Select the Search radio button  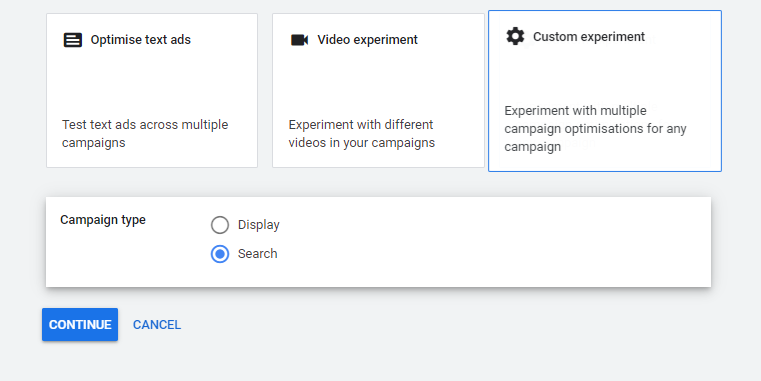220,254
